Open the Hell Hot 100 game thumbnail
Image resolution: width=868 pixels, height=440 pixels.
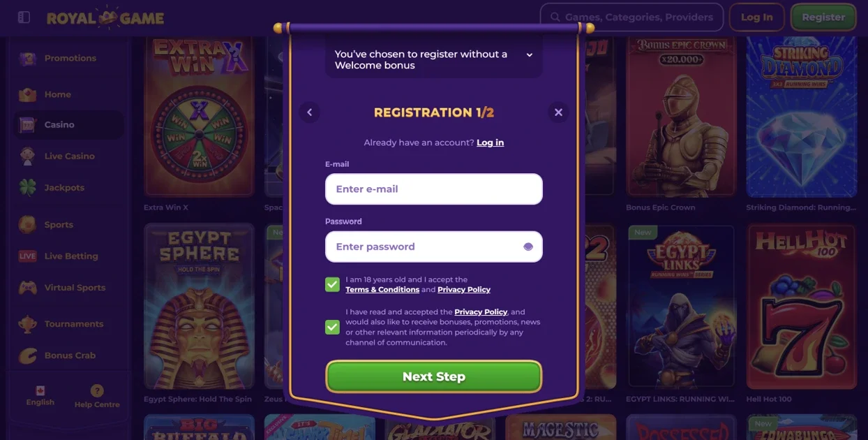click(801, 307)
